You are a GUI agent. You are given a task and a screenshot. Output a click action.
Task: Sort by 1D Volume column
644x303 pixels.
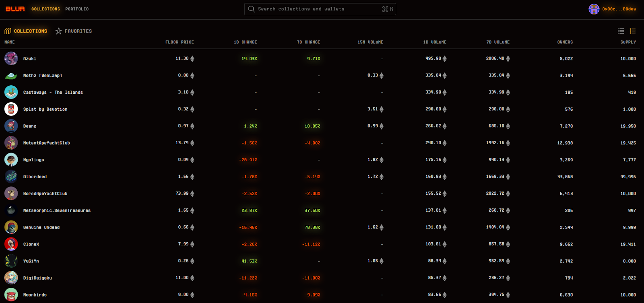(435, 42)
